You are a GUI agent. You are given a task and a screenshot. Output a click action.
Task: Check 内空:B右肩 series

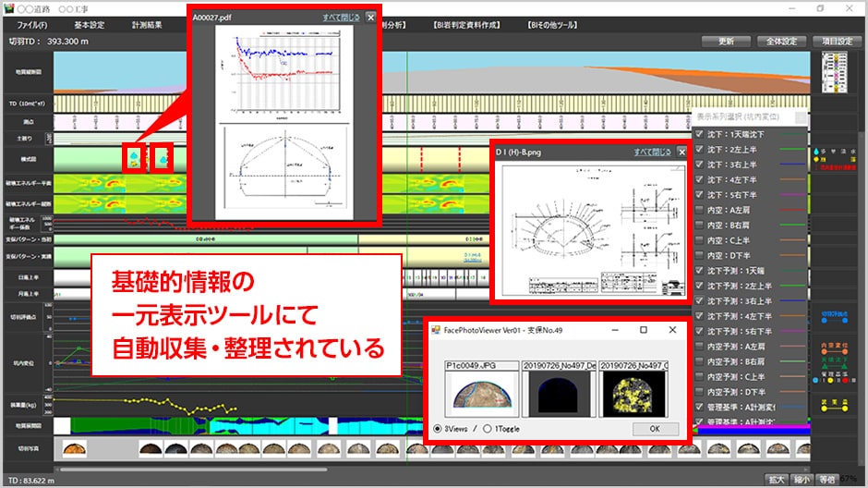click(x=700, y=225)
